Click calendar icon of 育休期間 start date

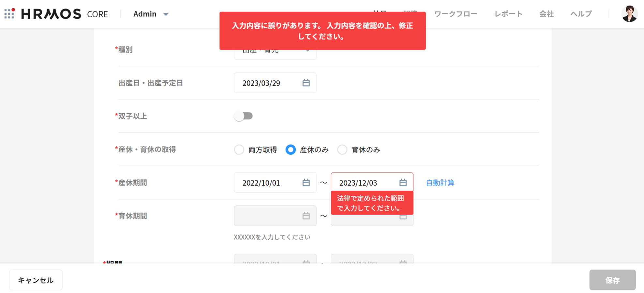coord(306,216)
